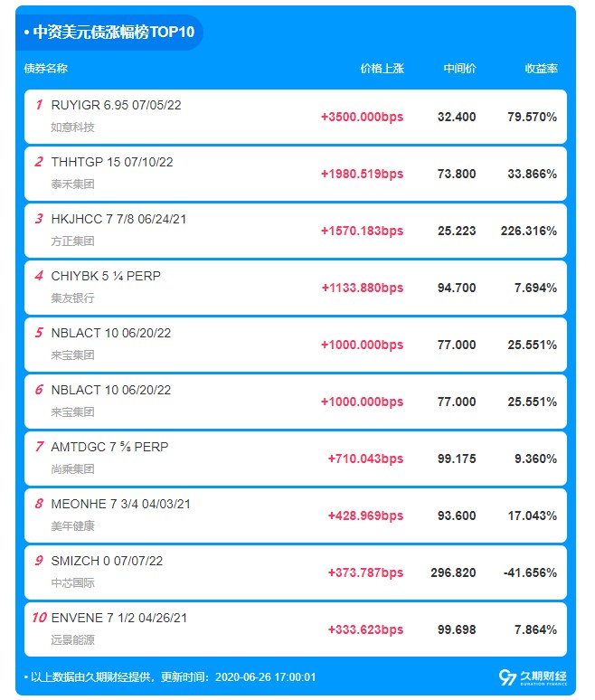Click rank 6 NBLACT 10 06/20/22 bond
This screenshot has height=700, width=595.
point(111,390)
